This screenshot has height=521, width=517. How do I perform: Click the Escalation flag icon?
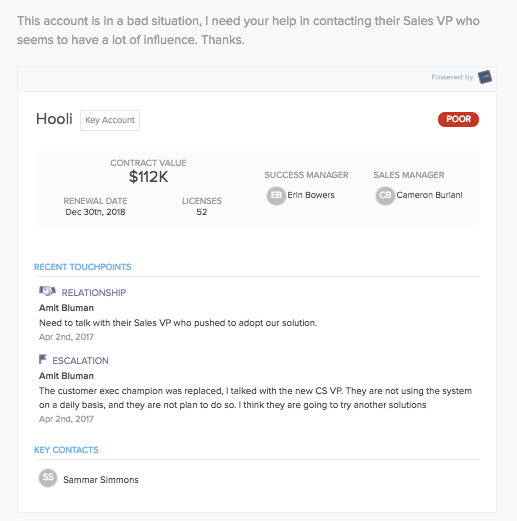[x=43, y=359]
